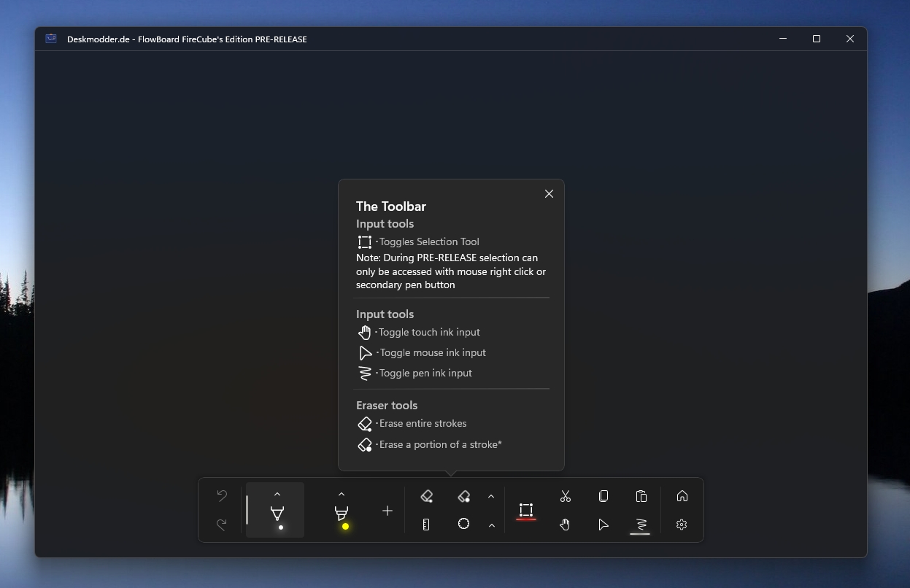Expand pen options chevron above pen

pyautogui.click(x=277, y=495)
